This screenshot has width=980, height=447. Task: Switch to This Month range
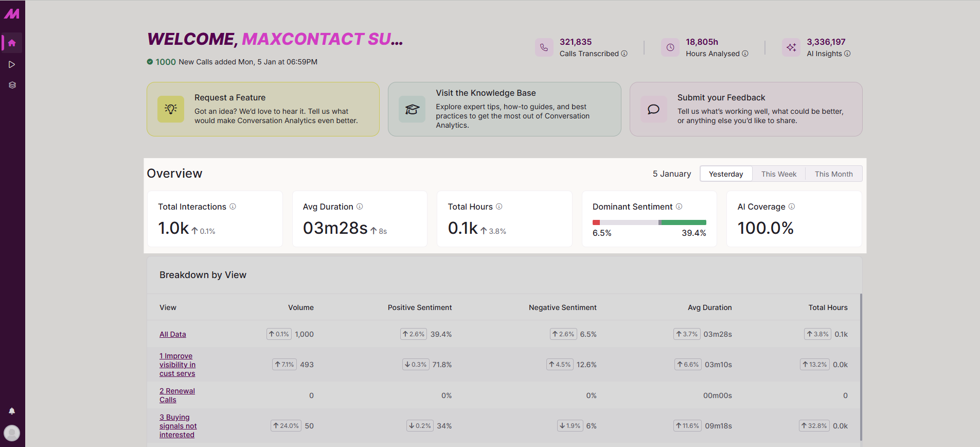click(x=833, y=174)
